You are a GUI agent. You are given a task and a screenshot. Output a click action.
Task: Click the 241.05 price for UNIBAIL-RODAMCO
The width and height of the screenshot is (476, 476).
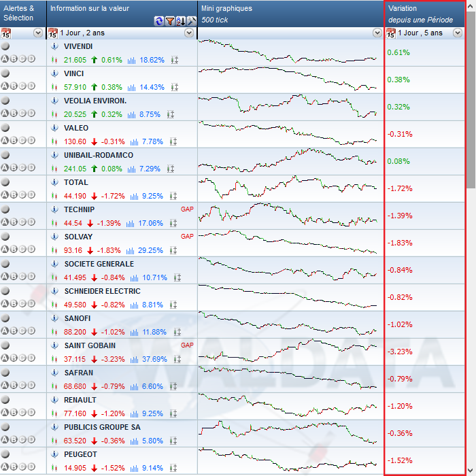pos(75,169)
